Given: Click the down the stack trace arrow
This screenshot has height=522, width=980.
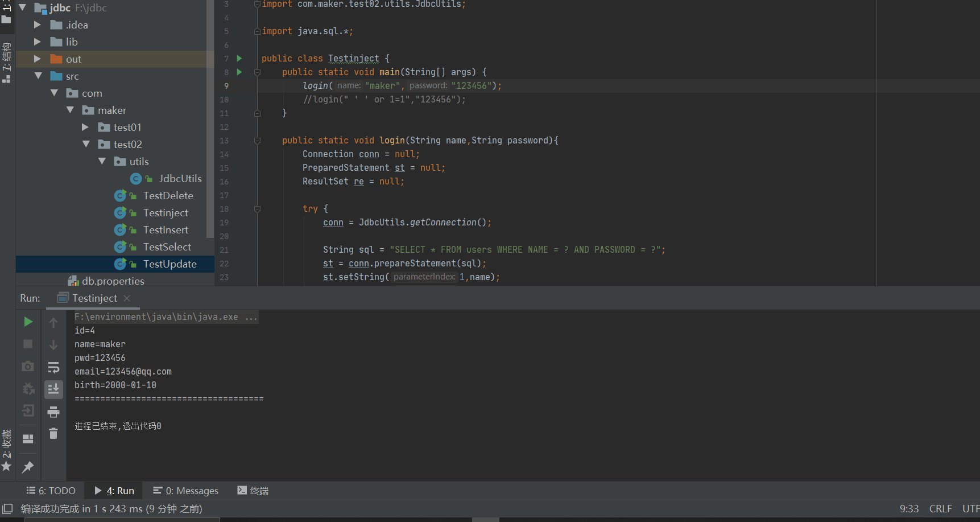Looking at the screenshot, I should coord(53,345).
